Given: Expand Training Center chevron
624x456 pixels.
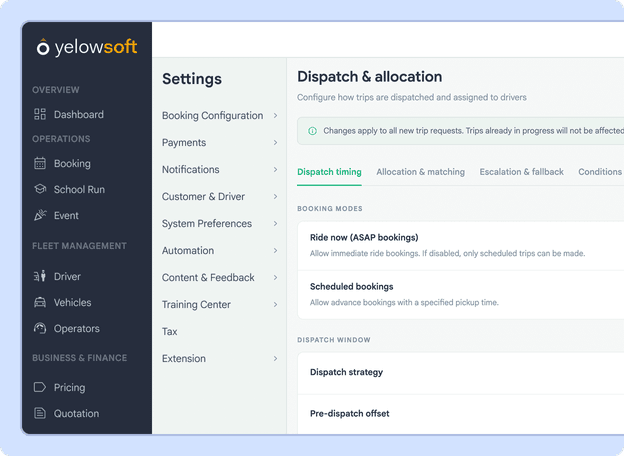Looking at the screenshot, I should (x=275, y=304).
